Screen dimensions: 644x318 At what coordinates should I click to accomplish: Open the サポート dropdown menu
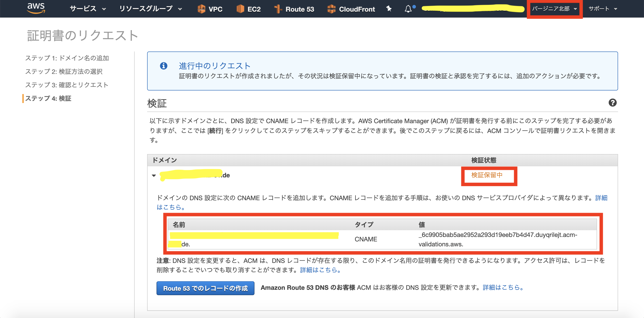pyautogui.click(x=602, y=9)
